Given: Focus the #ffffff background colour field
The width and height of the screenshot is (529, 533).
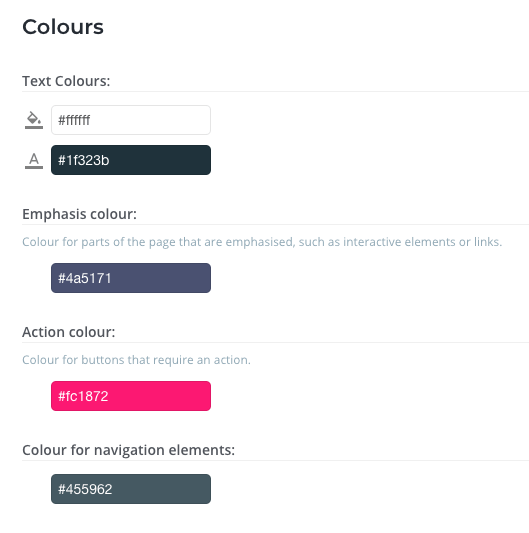Looking at the screenshot, I should coord(131,120).
